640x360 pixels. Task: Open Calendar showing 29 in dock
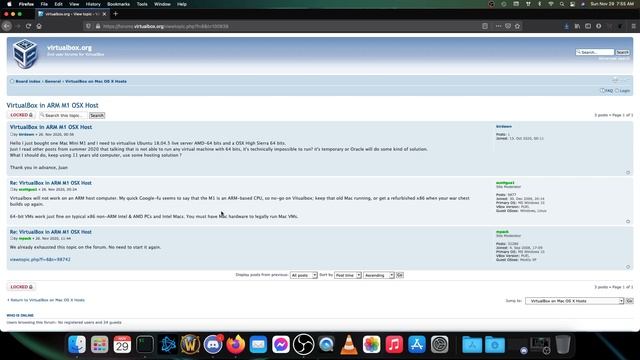click(122, 345)
